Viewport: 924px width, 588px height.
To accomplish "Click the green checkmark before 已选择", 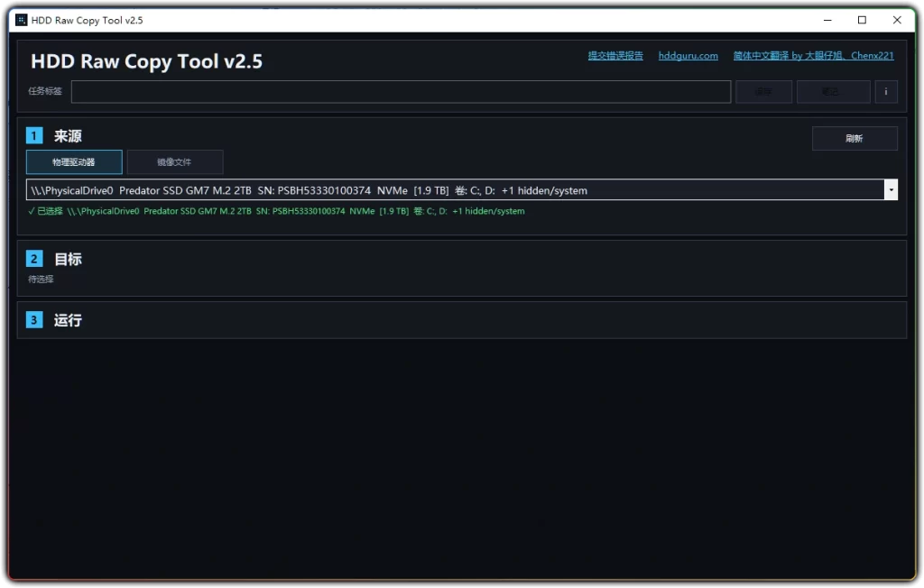I will (x=32, y=211).
